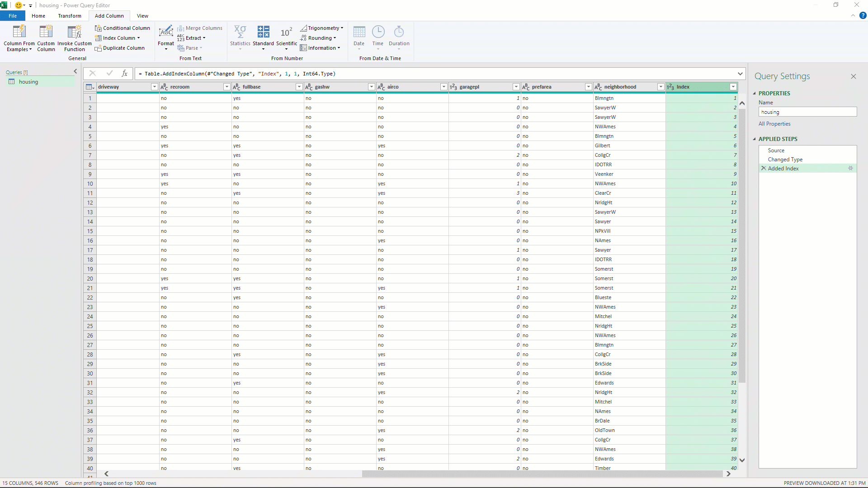
Task: Open the Format text tool
Action: 166,32
